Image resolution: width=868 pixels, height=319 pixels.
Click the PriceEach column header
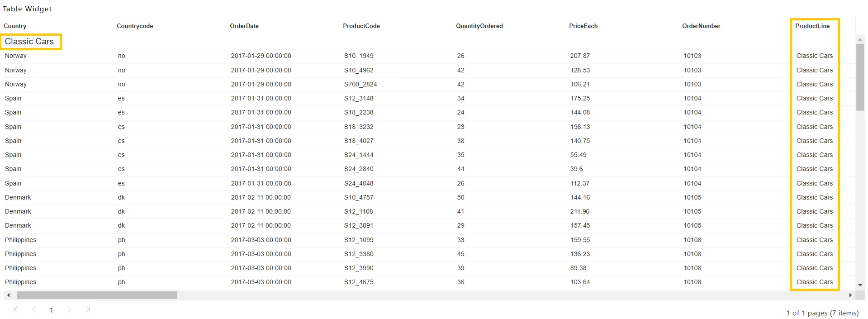[x=583, y=26]
